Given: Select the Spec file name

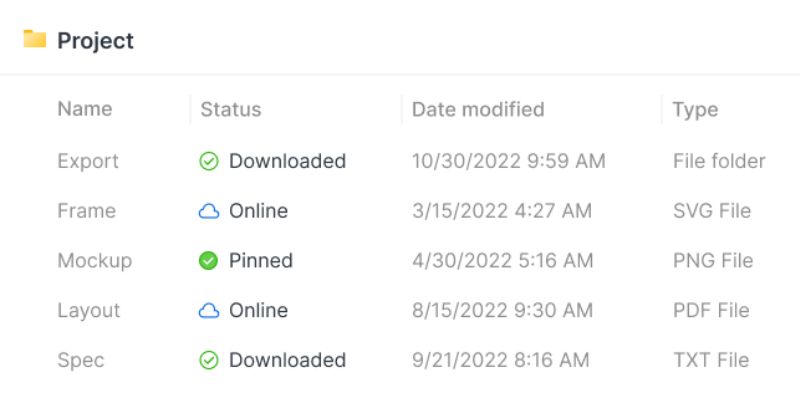Looking at the screenshot, I should (x=81, y=360).
